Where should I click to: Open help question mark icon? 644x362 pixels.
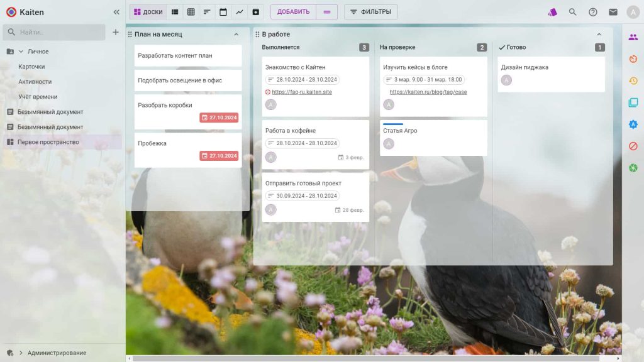[x=592, y=12]
